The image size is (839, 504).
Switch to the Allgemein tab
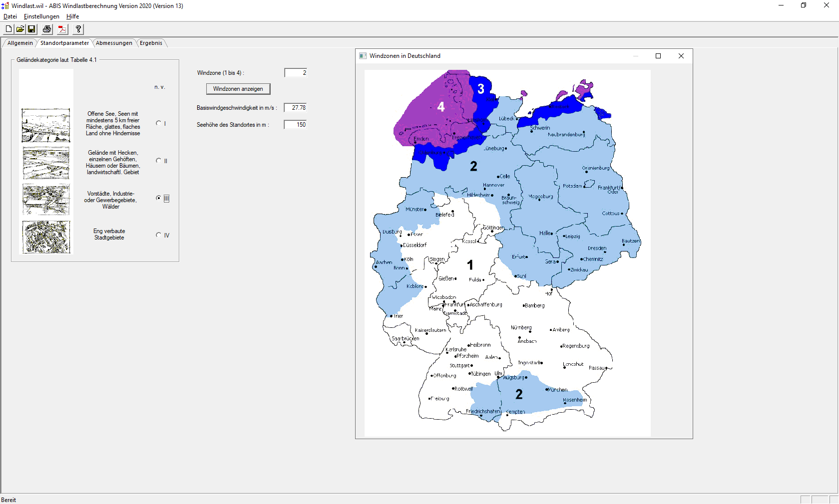[20, 43]
